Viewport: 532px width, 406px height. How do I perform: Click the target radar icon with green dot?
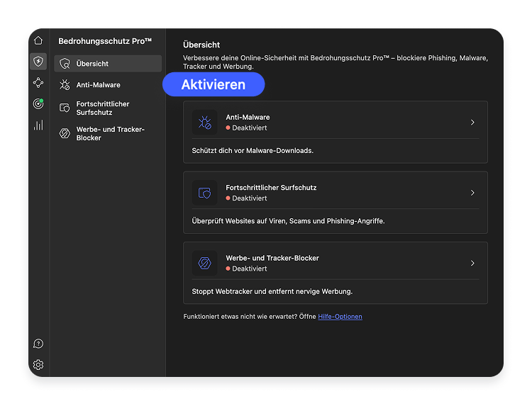tap(38, 104)
